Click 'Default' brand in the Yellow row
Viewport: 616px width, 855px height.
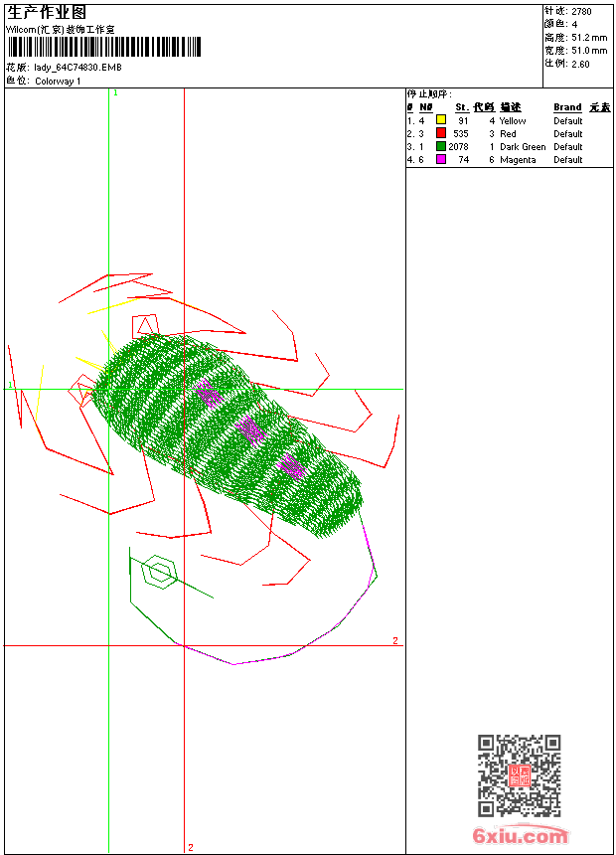[567, 121]
